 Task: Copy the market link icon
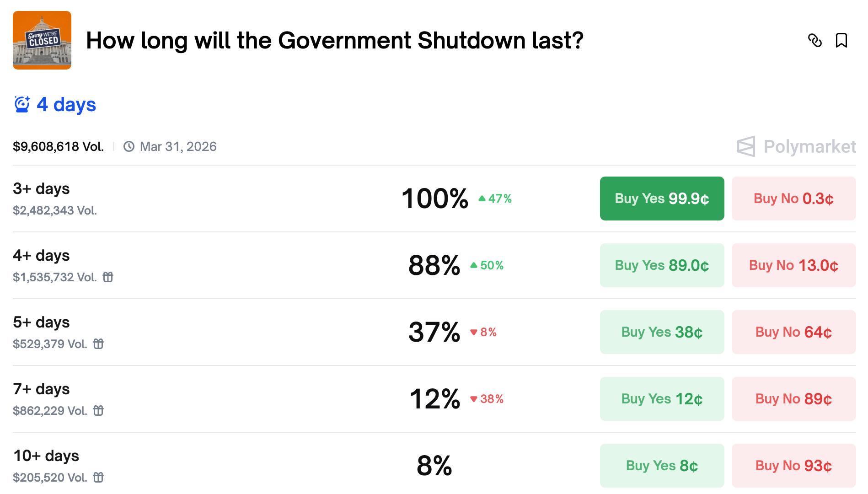coord(814,40)
